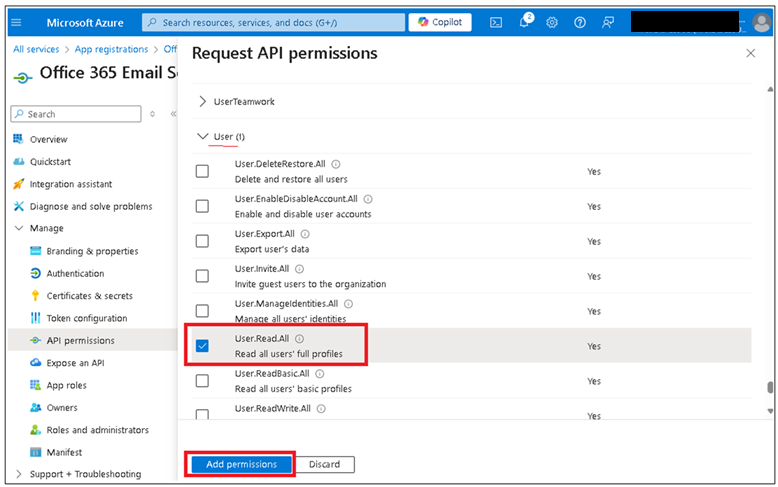Collapse the sidebar with double-chevron icon
The image size is (778, 487).
[x=173, y=114]
